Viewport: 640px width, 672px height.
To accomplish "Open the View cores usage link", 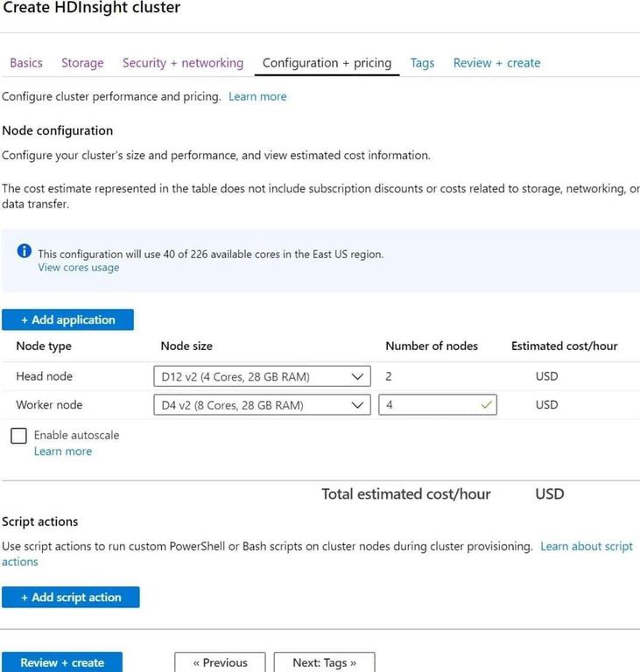I will (x=79, y=268).
